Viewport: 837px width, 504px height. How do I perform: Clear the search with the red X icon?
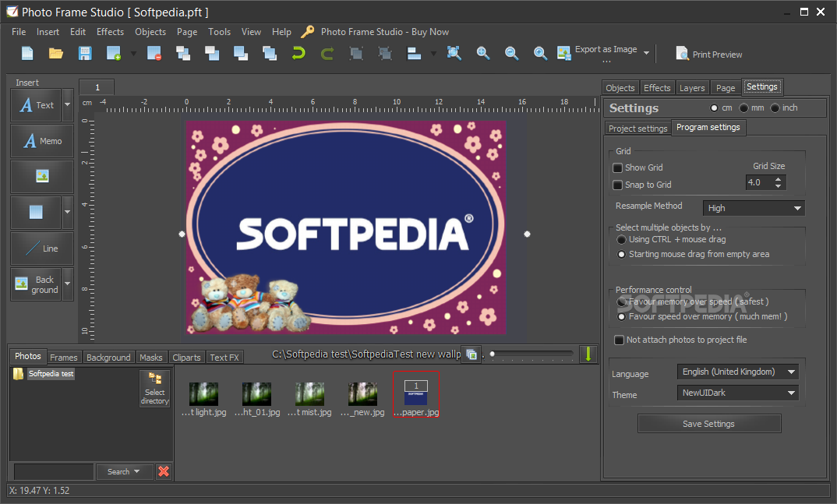click(x=164, y=471)
